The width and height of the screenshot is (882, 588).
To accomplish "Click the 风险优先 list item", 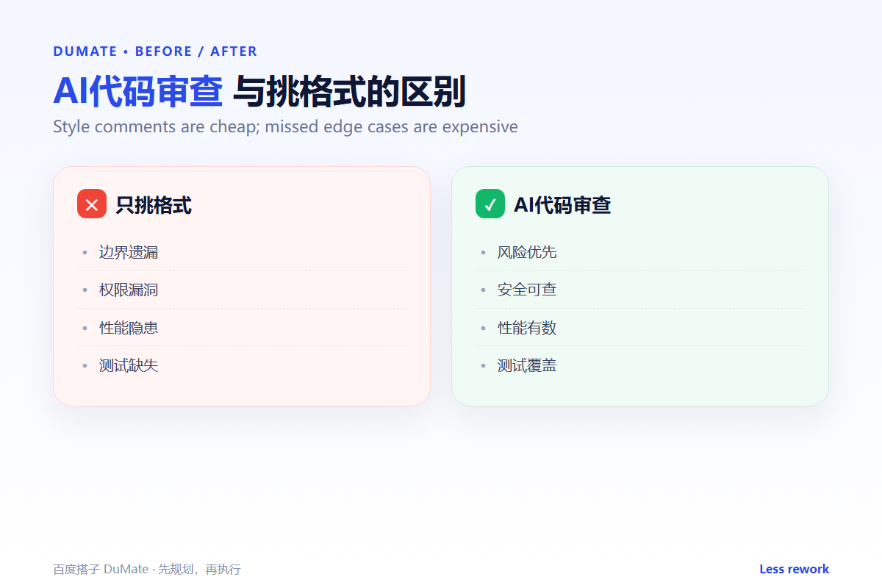I will 640,252.
